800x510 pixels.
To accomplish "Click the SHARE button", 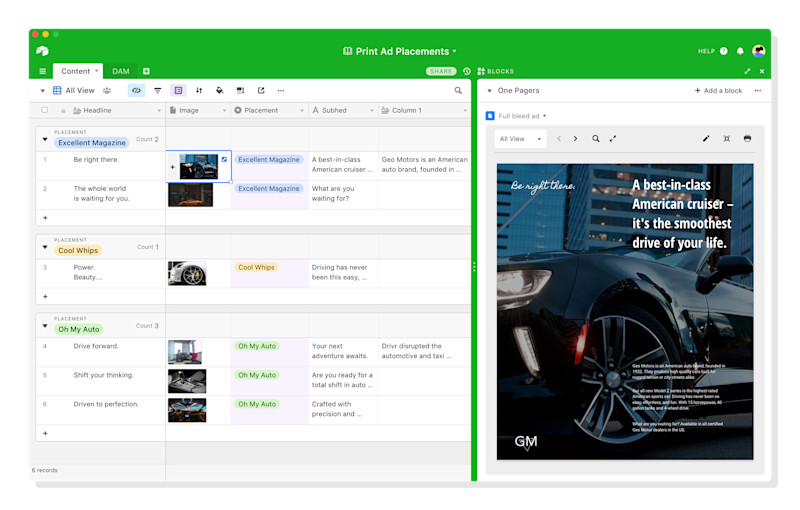I will (x=441, y=71).
